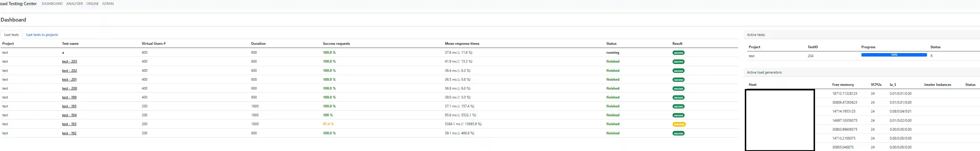The height and width of the screenshot is (151, 980).
Task: Open test - 194 details
Action: click(x=69, y=115)
